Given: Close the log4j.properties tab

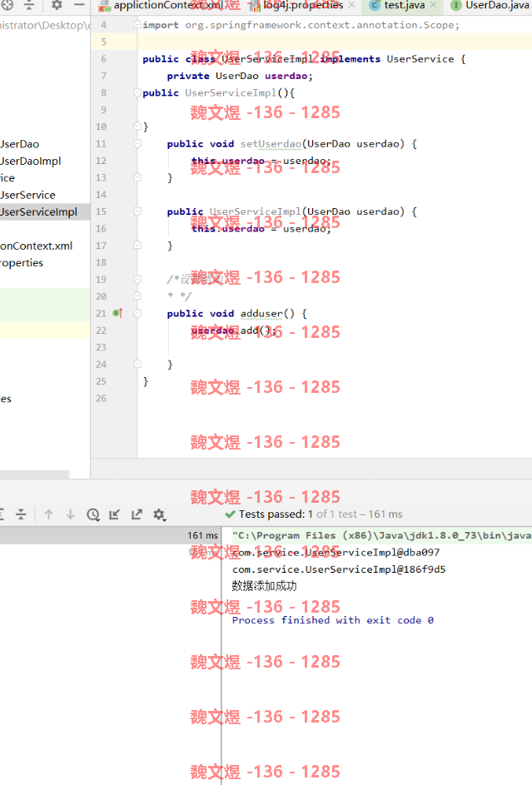Looking at the screenshot, I should (x=351, y=5).
